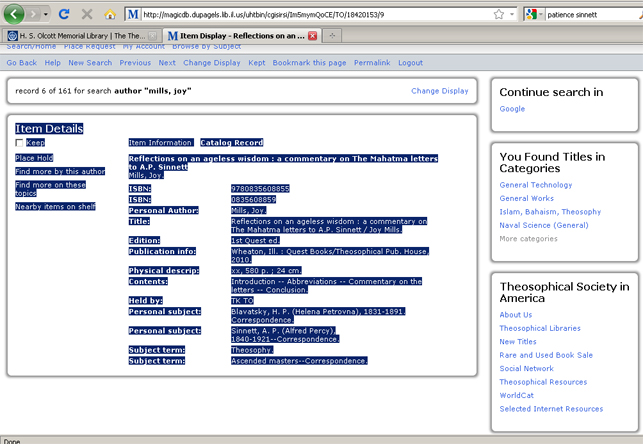Click the browser Forward arrow
This screenshot has height=444, width=643.
(33, 14)
